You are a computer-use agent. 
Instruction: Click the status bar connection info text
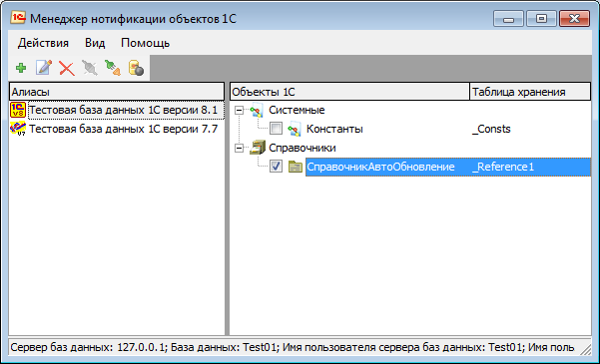pos(293,347)
